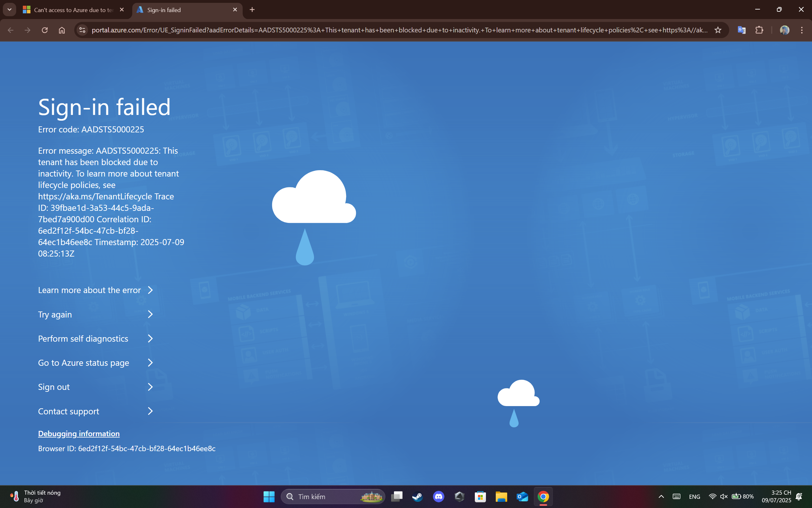The height and width of the screenshot is (508, 812).
Task: Open Discord from the taskbar
Action: click(x=439, y=497)
